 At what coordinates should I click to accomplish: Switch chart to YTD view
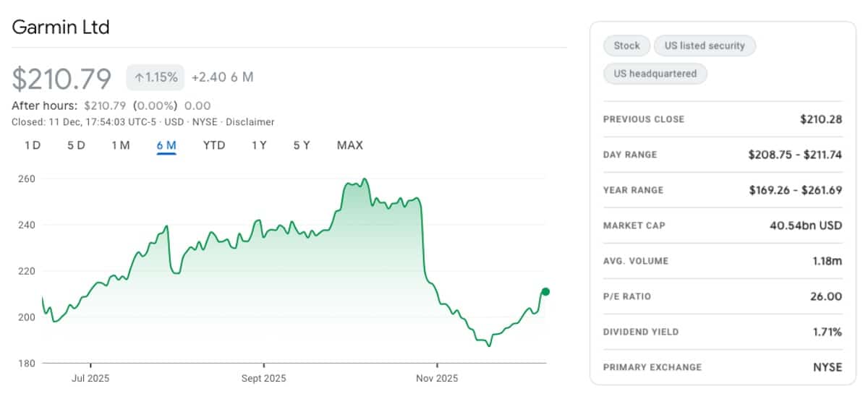(214, 145)
